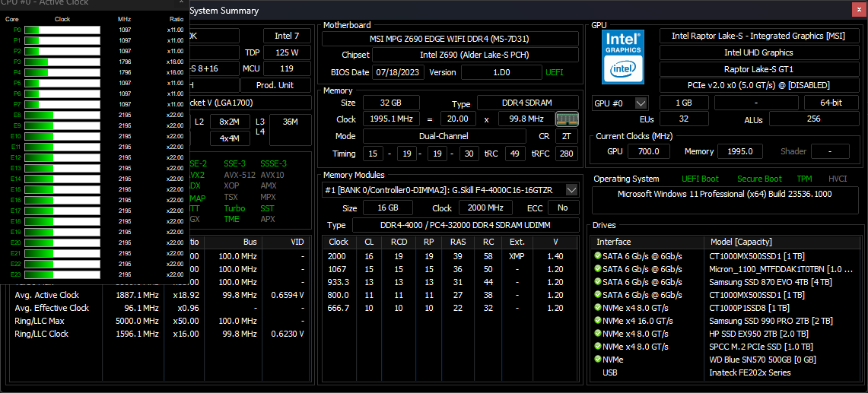Click status icon of NVMe x4 16.0 GT/s row
This screenshot has height=393, width=868.
(x=598, y=321)
